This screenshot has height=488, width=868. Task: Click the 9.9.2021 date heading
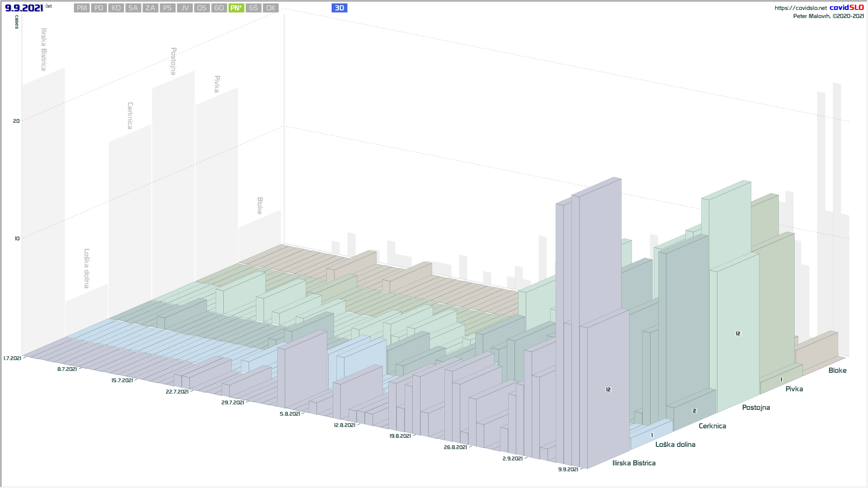24,8
